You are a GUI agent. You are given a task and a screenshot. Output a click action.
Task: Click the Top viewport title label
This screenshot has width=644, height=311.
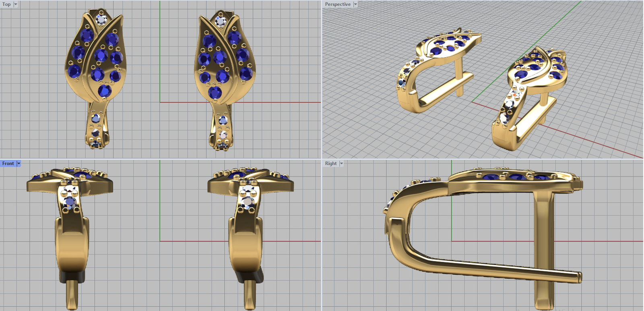(x=6, y=4)
